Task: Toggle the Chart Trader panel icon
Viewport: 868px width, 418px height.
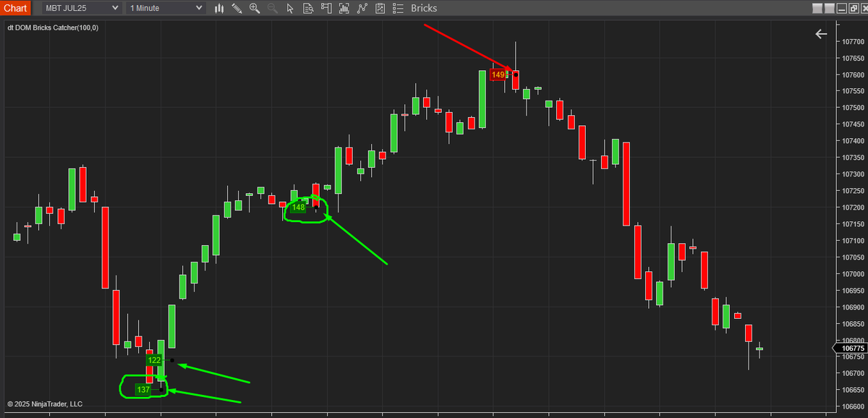Action: [x=326, y=9]
